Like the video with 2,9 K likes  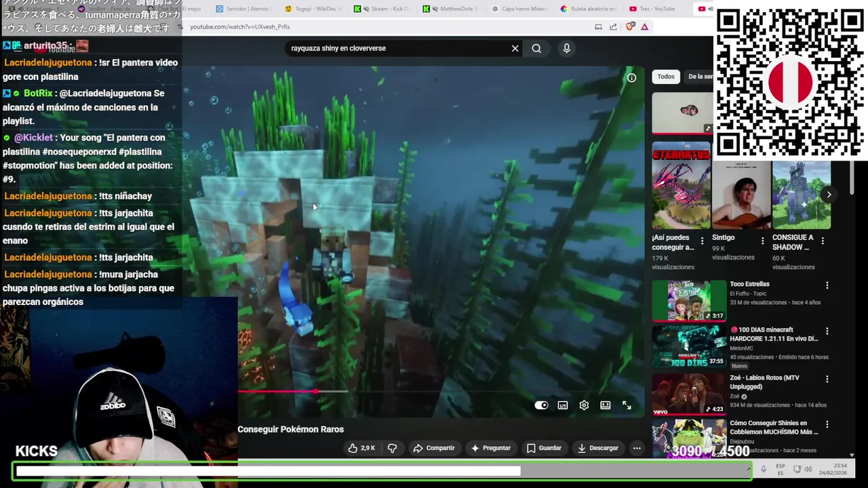point(361,448)
